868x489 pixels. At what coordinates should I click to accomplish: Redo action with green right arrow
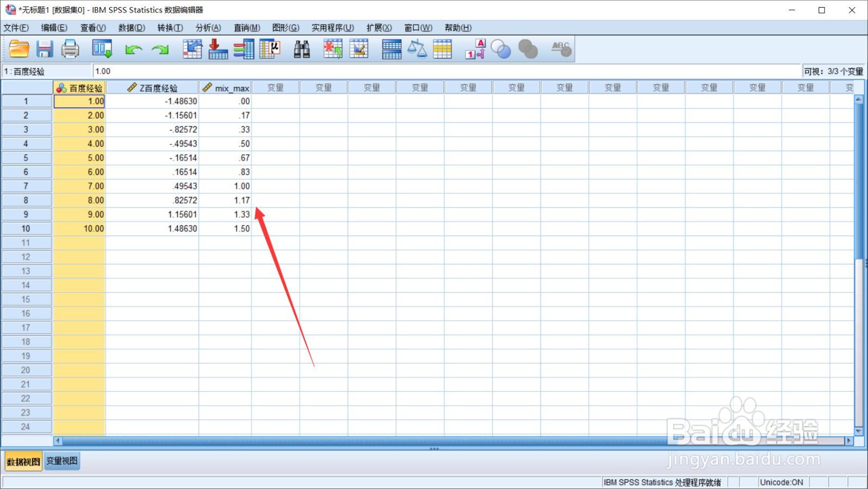click(160, 50)
